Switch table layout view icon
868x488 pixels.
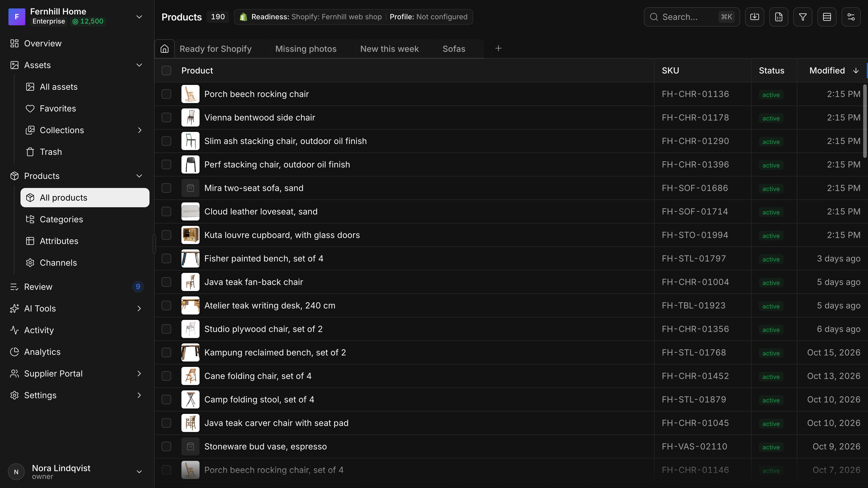[x=827, y=17]
